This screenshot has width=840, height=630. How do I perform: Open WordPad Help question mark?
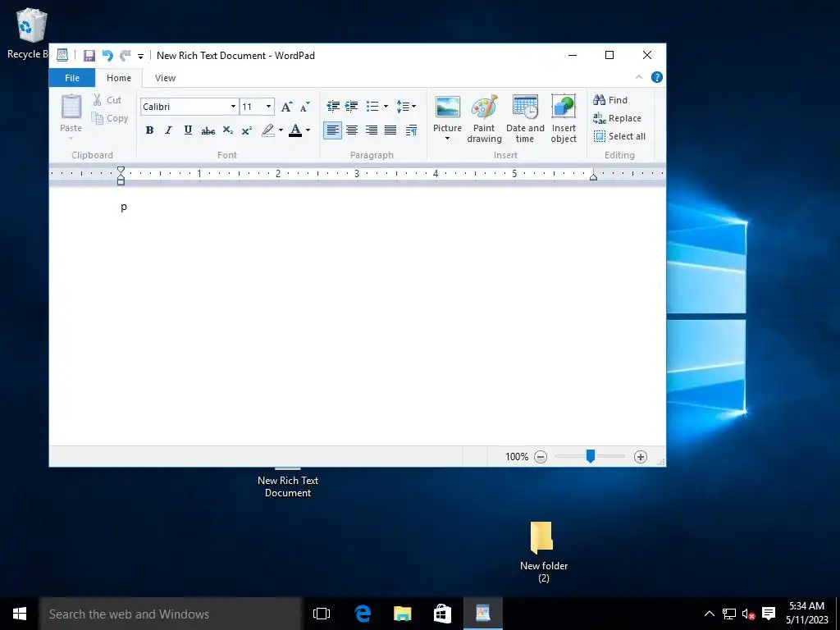[657, 78]
